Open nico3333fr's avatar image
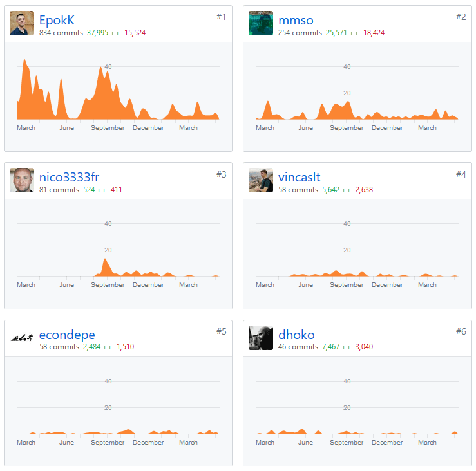Screen dimensions: 476x471 (x=22, y=180)
